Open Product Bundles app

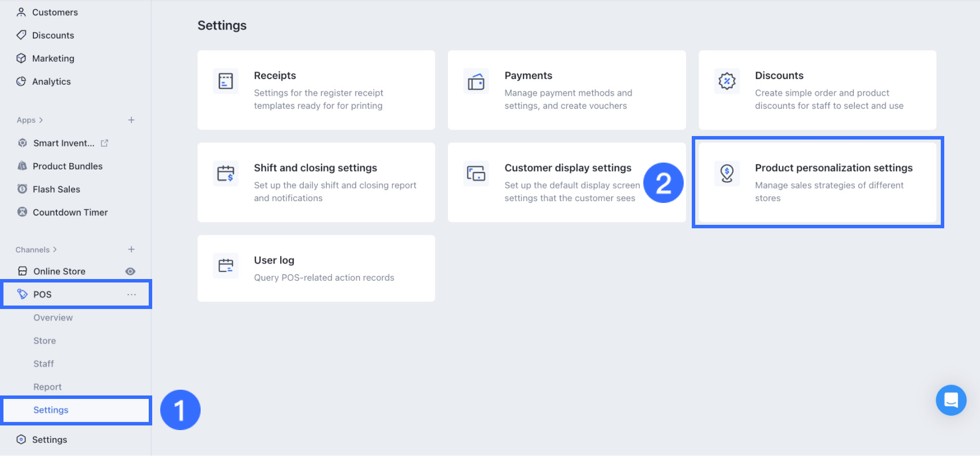(67, 166)
